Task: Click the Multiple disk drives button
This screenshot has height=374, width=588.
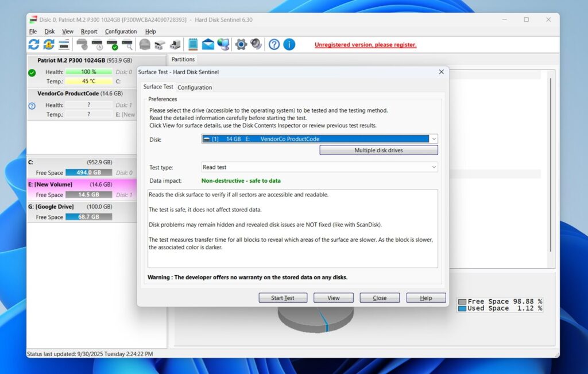Action: (378, 150)
